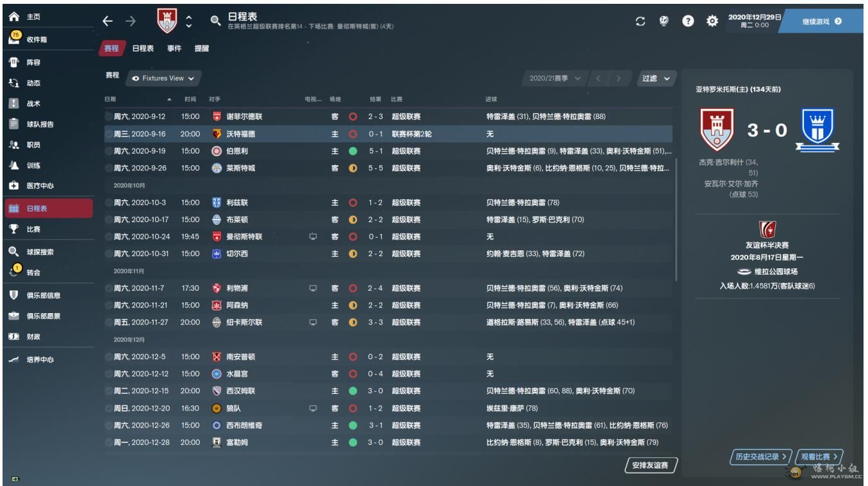The height and width of the screenshot is (486, 868).
Task: Go to 战术 tactics in the sidebar
Action: point(33,104)
